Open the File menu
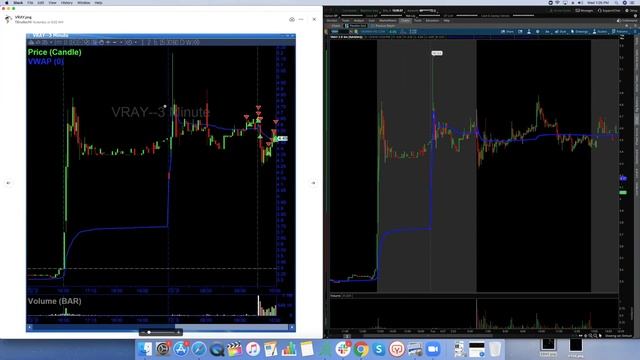Screen dimensions: 640x360 30,2
